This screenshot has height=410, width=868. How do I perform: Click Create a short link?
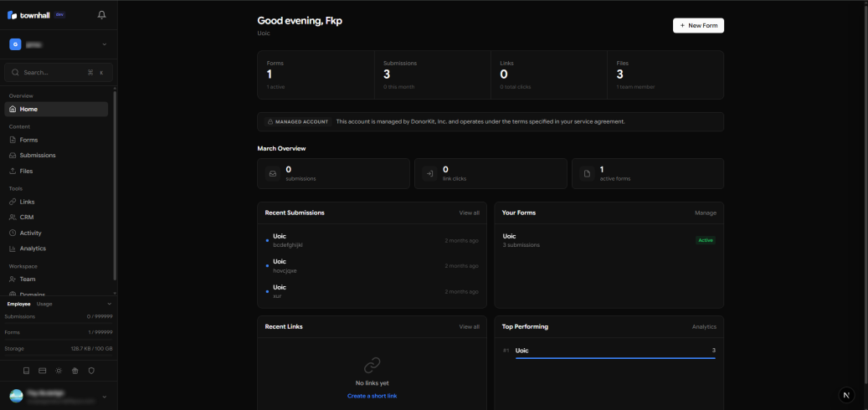pos(372,396)
